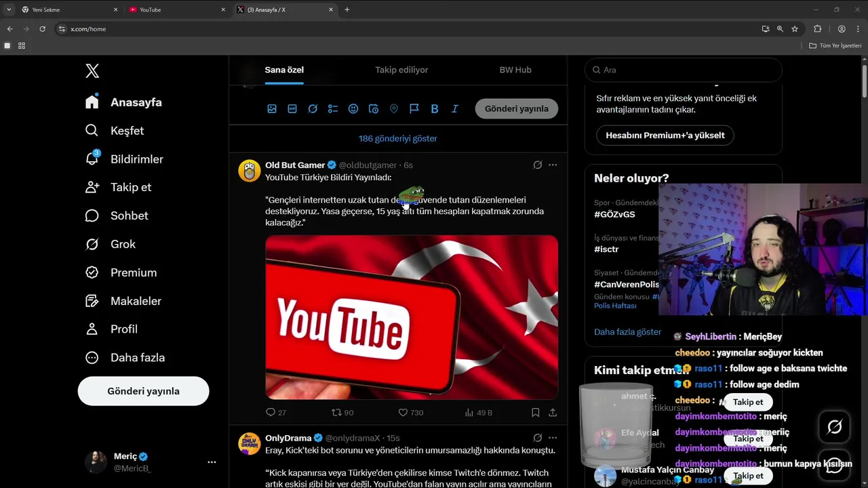The image size is (868, 488).
Task: Open Old But Gamer profile avatar
Action: coord(250,171)
